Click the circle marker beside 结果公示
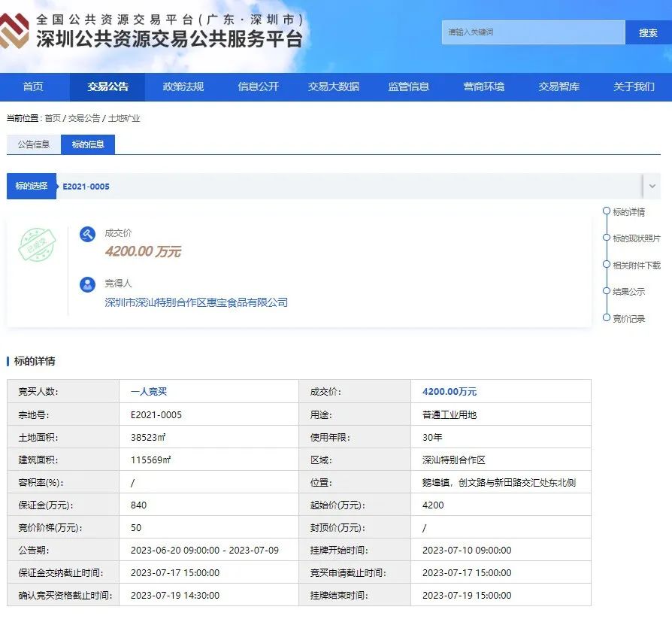Image resolution: width=672 pixels, height=622 pixels. coord(607,291)
